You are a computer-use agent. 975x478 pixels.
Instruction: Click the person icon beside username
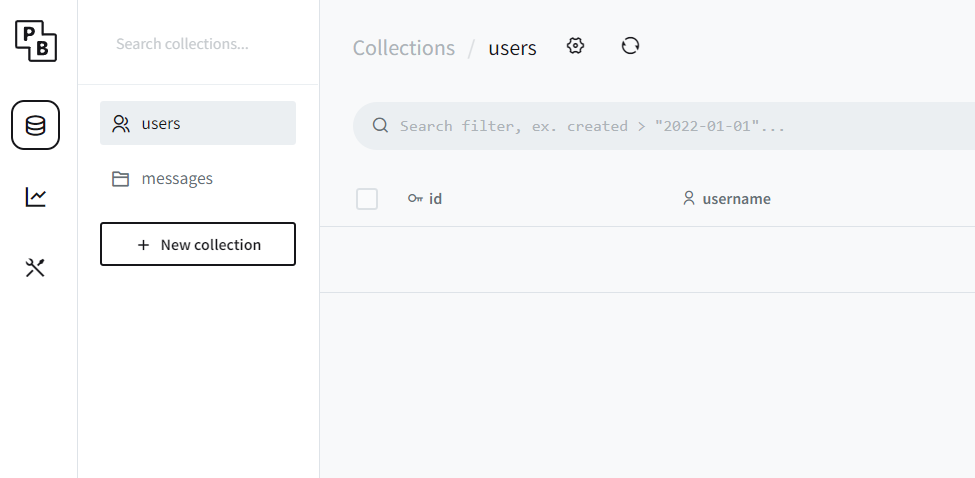689,199
